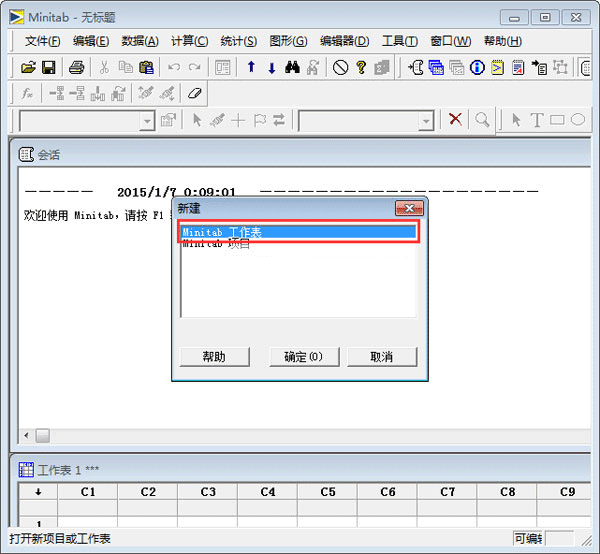
Task: Open the 编辑(E) menu
Action: [91, 41]
